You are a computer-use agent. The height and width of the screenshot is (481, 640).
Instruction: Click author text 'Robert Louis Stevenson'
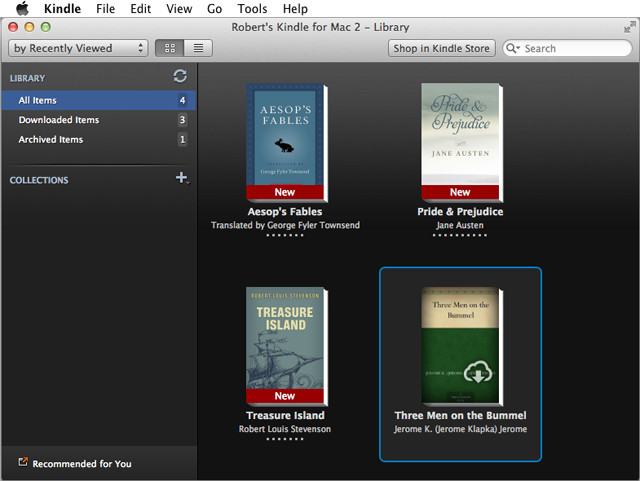285,429
